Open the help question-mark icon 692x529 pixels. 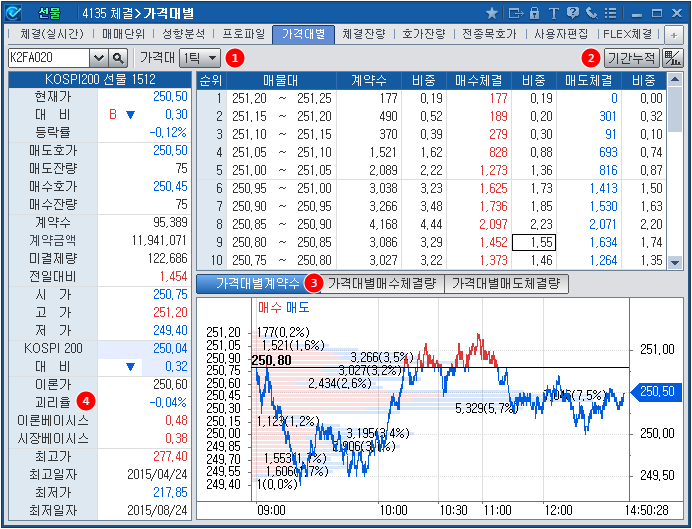click(x=573, y=13)
